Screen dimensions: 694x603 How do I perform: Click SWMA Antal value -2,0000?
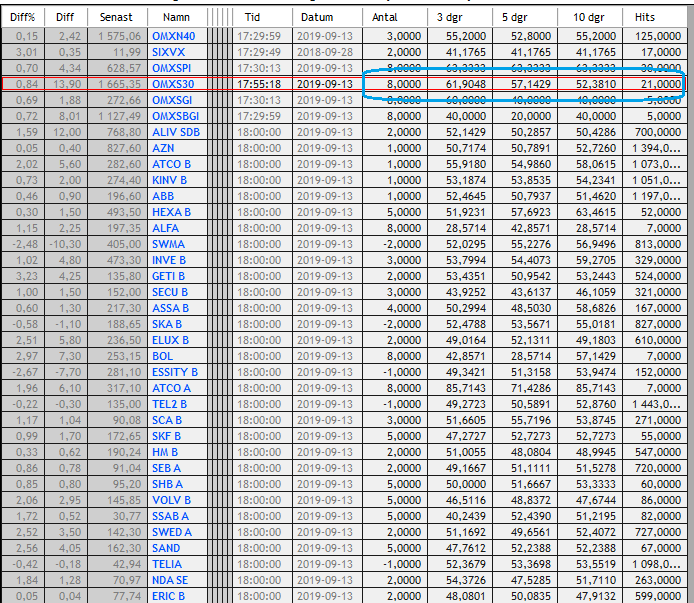click(402, 244)
